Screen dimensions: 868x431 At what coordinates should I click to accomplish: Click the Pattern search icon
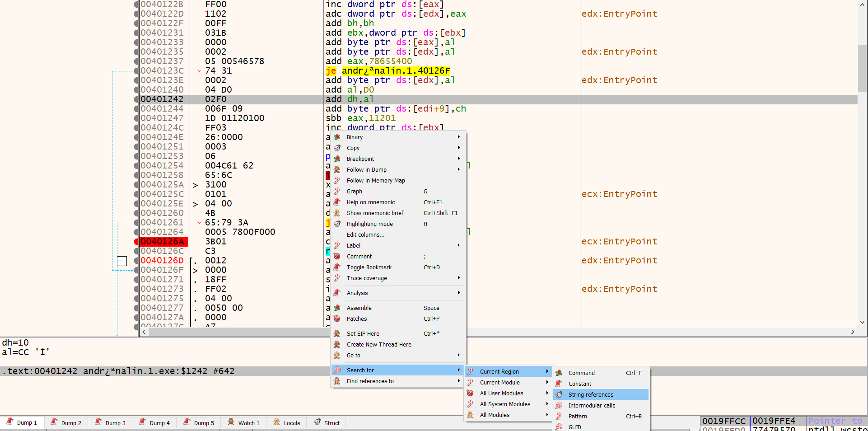559,416
